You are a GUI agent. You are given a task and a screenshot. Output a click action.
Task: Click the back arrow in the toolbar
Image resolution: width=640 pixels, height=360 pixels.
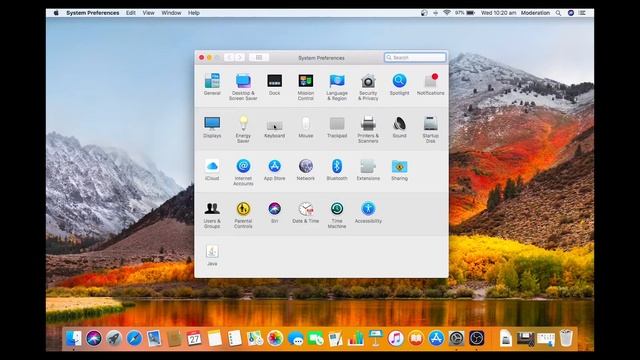(229, 58)
